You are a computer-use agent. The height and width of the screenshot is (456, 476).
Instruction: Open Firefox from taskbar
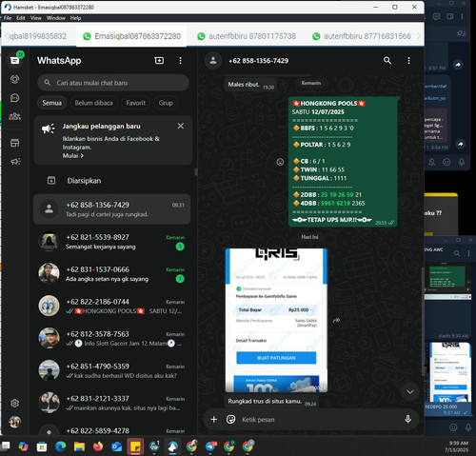[x=98, y=446]
